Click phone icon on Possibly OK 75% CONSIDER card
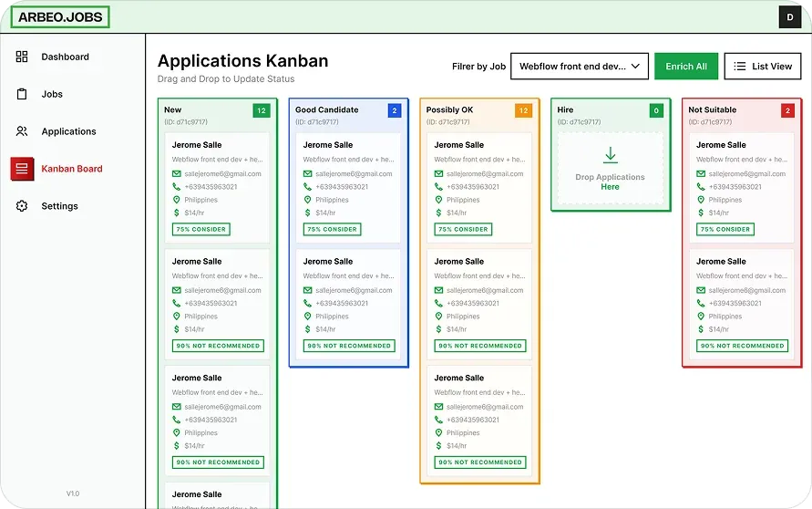 coord(438,187)
